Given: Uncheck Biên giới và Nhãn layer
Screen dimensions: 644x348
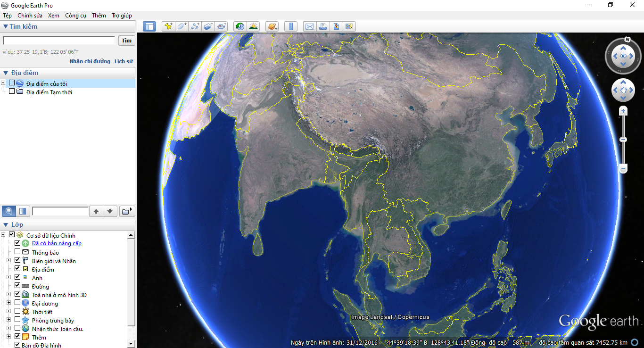Looking at the screenshot, I should 17,260.
